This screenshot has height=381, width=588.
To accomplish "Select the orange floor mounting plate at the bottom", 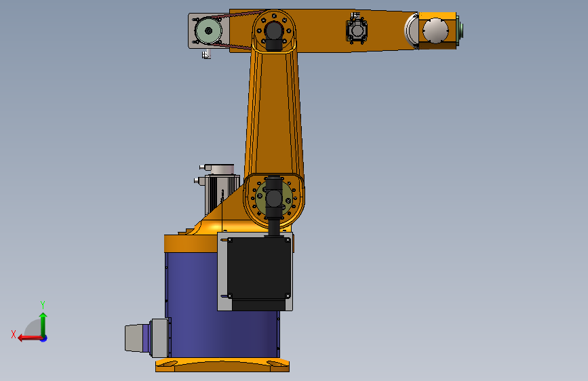I will [222, 365].
